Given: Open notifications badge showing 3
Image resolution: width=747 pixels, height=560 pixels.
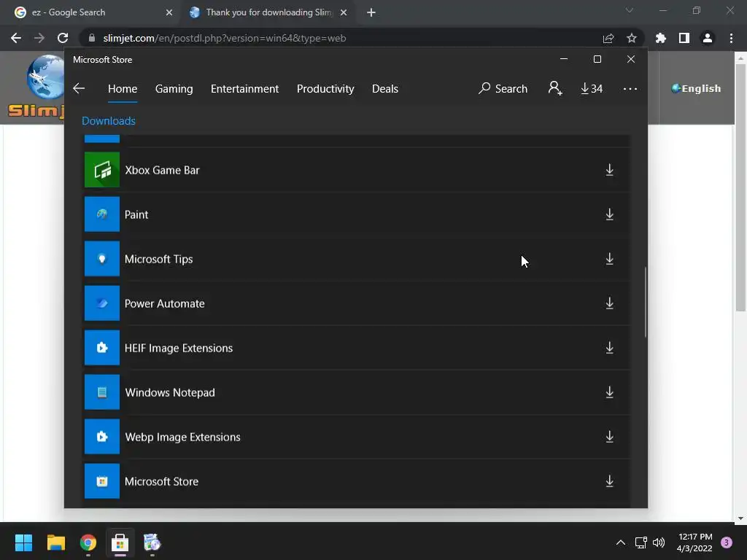Looking at the screenshot, I should coord(727,542).
